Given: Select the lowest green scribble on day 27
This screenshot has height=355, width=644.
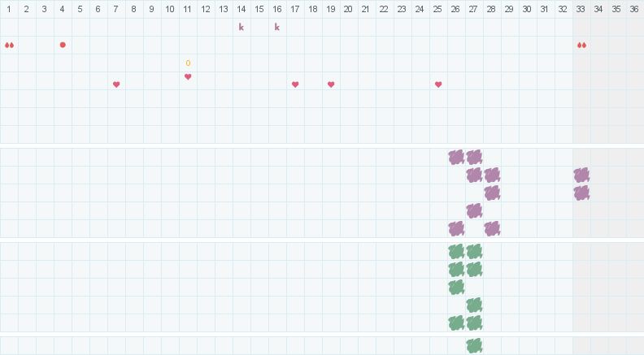Looking at the screenshot, I should pos(474,345).
